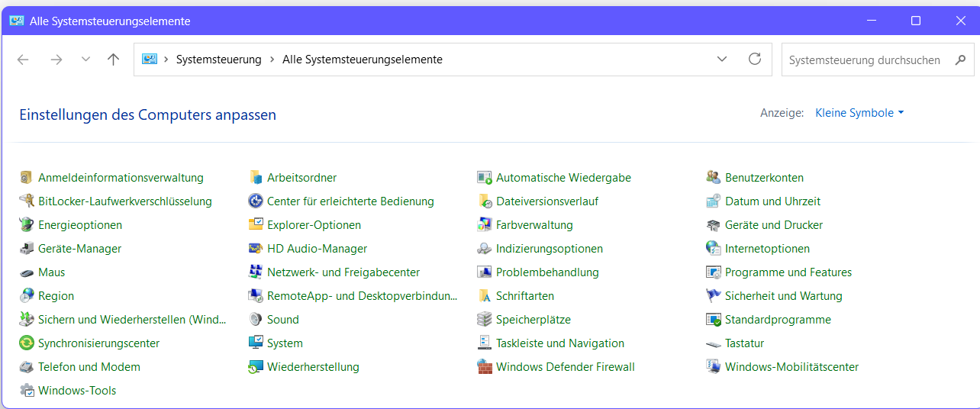Open the Internetoptionen link
The image size is (980, 409).
(x=767, y=249)
